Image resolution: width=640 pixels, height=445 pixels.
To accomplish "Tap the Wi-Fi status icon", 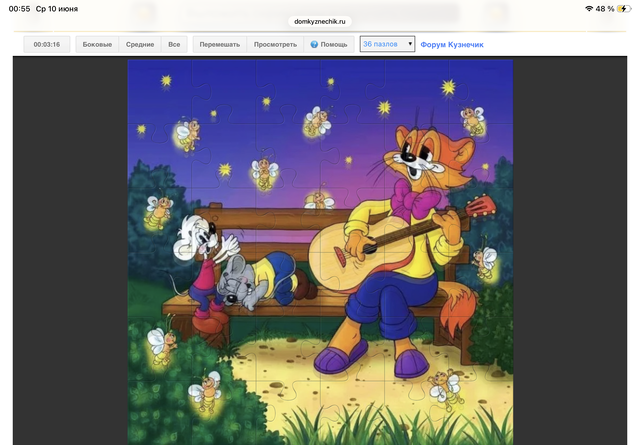I will pos(589,9).
